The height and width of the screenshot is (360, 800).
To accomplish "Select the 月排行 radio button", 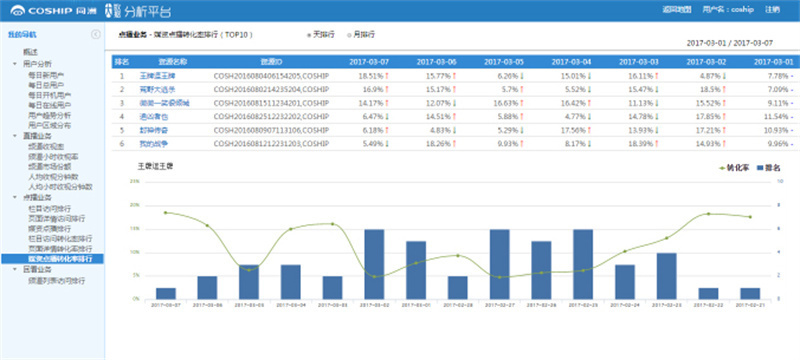I will [x=349, y=35].
